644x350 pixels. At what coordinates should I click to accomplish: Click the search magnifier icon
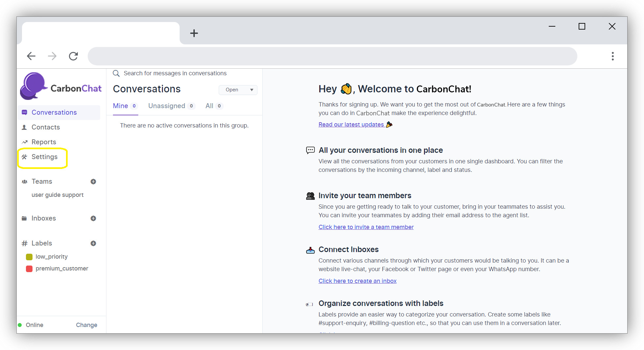coord(116,73)
